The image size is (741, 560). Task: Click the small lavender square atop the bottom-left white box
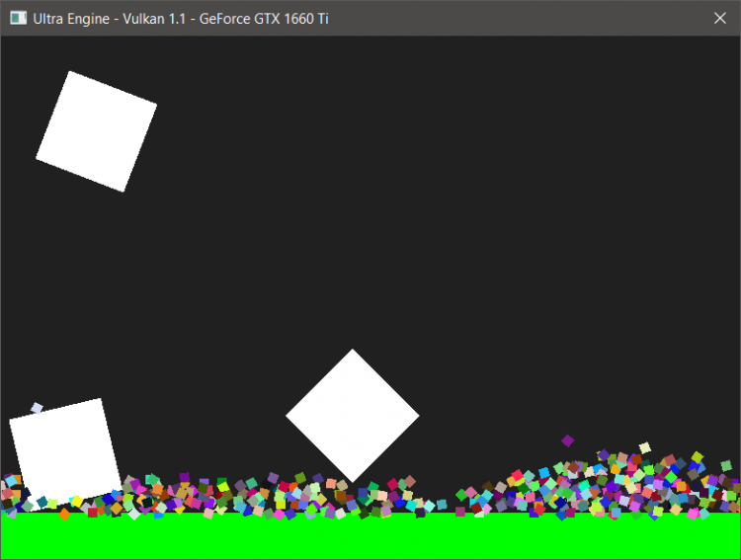click(x=37, y=408)
